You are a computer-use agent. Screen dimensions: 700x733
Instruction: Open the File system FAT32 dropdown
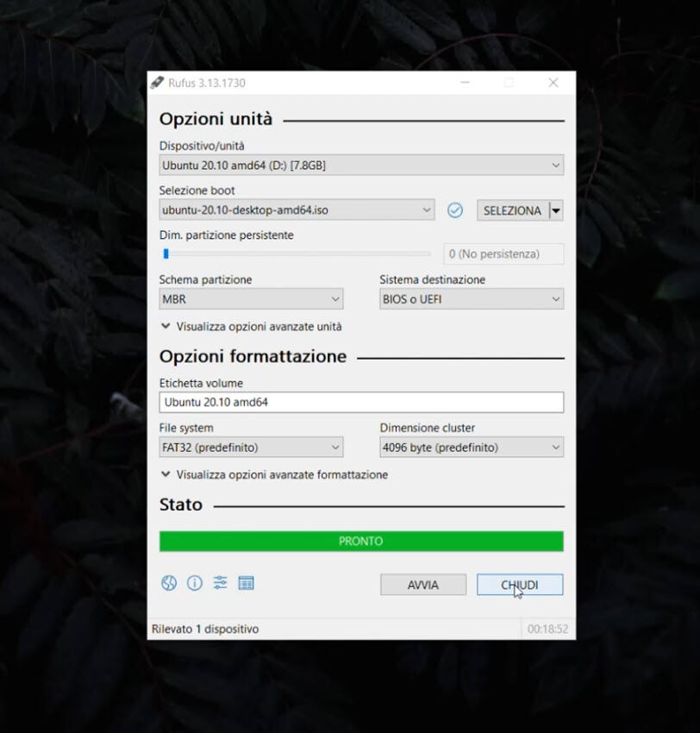(250, 447)
